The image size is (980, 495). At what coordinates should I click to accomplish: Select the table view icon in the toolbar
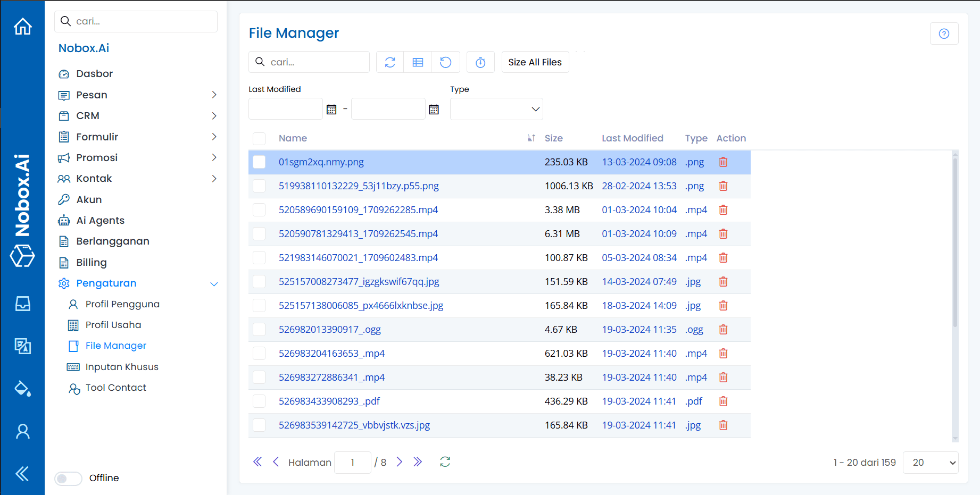[x=418, y=62]
